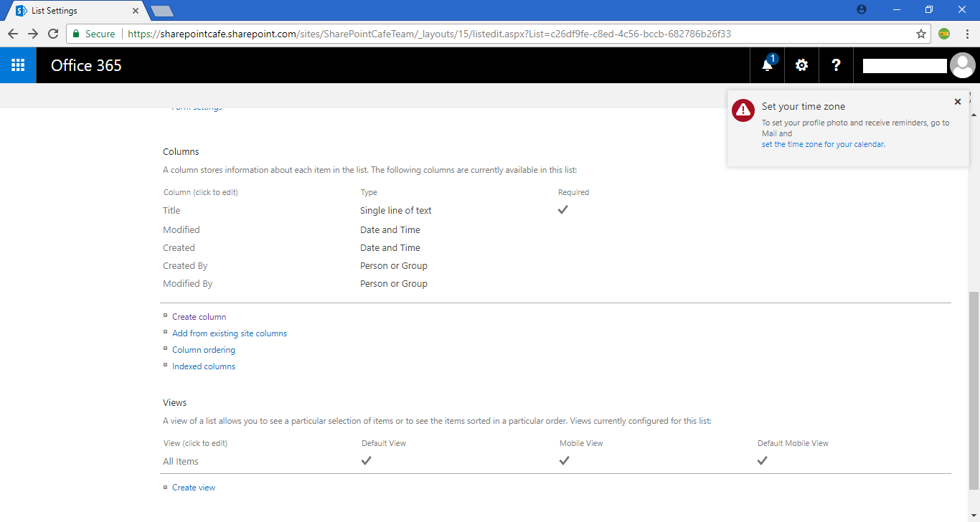Click the green browser extension icon
The height and width of the screenshot is (522, 980).
pos(944,34)
